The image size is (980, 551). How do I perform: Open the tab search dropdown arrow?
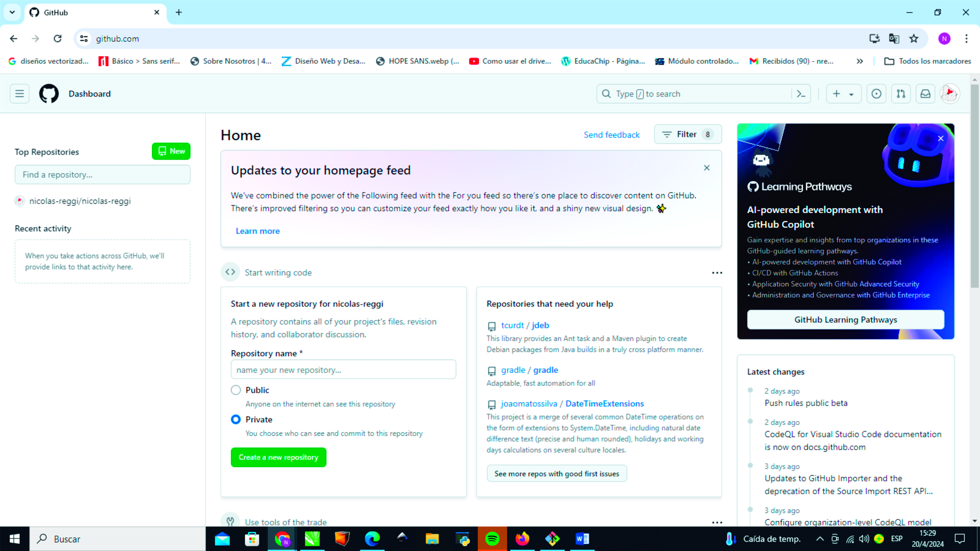(x=12, y=12)
